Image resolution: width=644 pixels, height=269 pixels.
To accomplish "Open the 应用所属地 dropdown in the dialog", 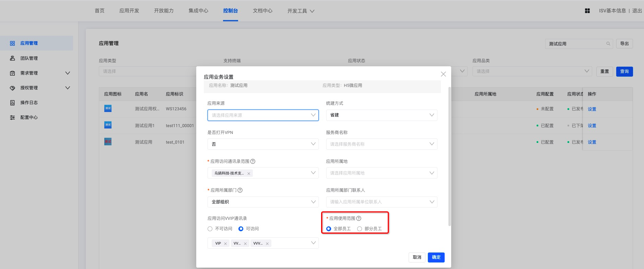I will click(x=382, y=173).
